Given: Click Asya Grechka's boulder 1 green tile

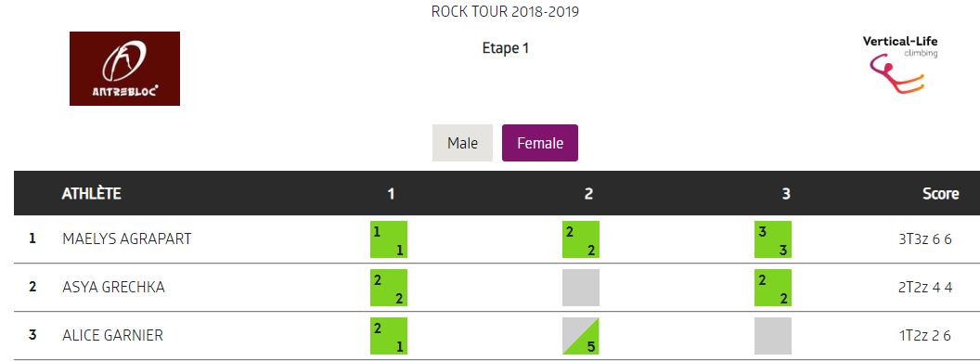Looking at the screenshot, I should click(x=389, y=288).
